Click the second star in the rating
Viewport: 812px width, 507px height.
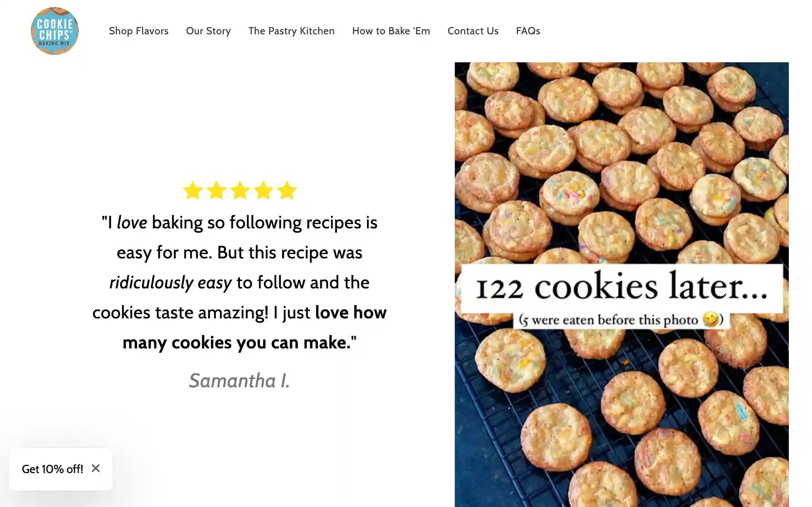coord(216,190)
